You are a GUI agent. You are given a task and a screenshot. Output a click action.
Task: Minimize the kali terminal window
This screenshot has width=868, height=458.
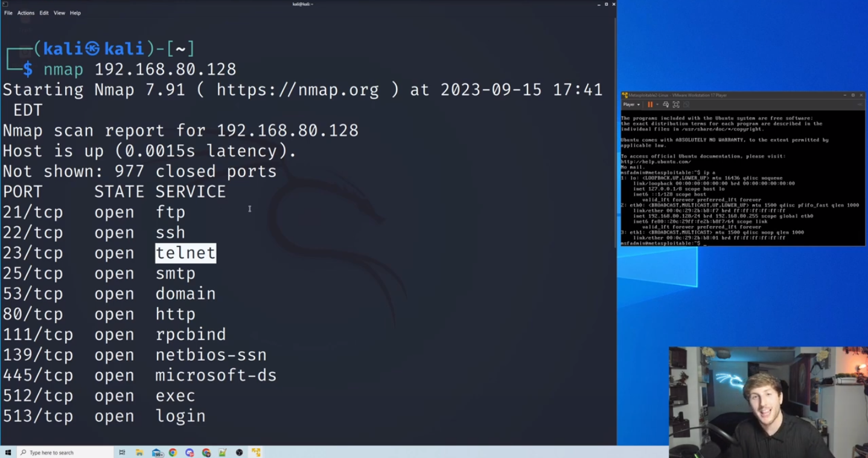[x=599, y=4]
